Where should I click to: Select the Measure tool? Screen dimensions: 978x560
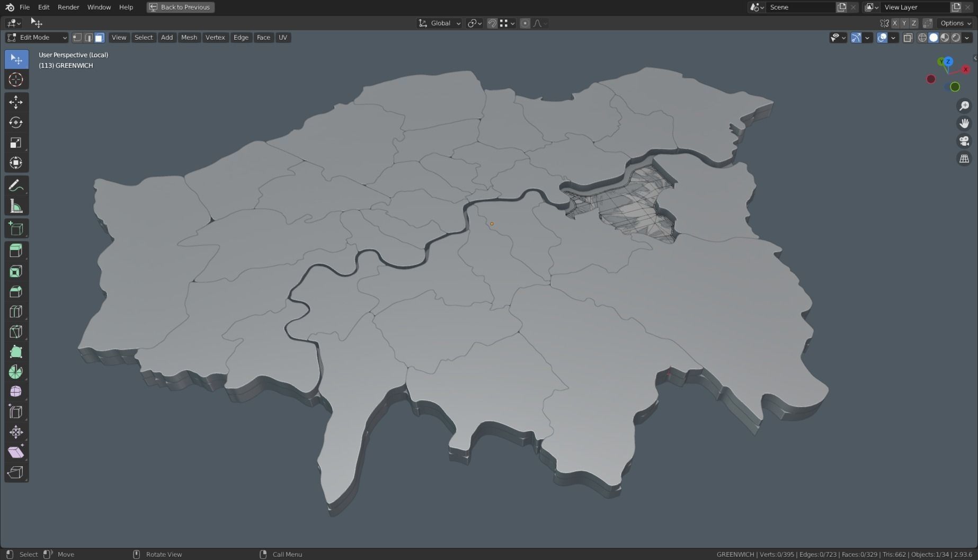(x=16, y=206)
